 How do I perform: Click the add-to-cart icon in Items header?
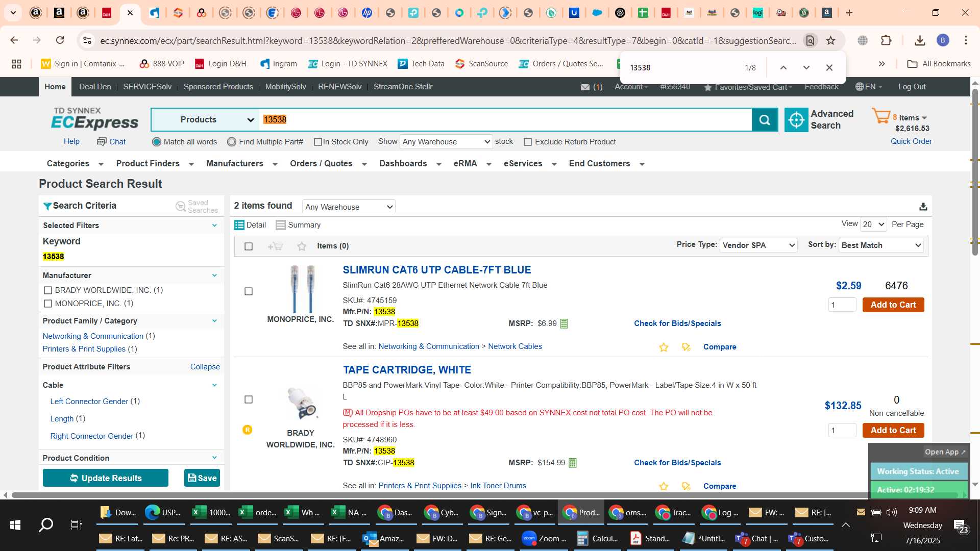[275, 246]
